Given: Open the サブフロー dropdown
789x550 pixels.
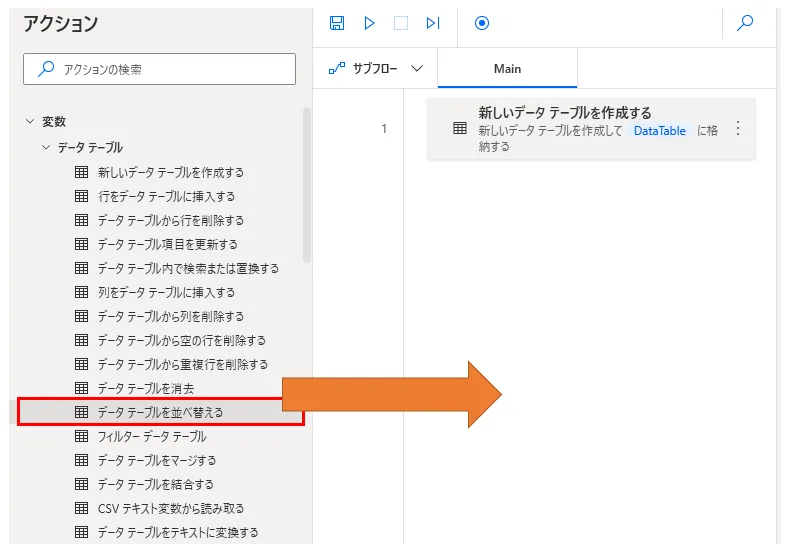Looking at the screenshot, I should point(376,68).
